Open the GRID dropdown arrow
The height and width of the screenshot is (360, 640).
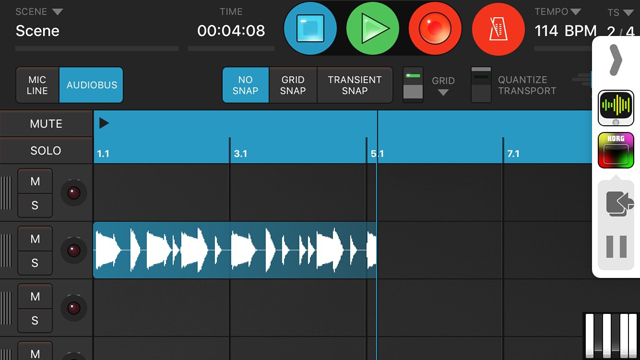443,93
